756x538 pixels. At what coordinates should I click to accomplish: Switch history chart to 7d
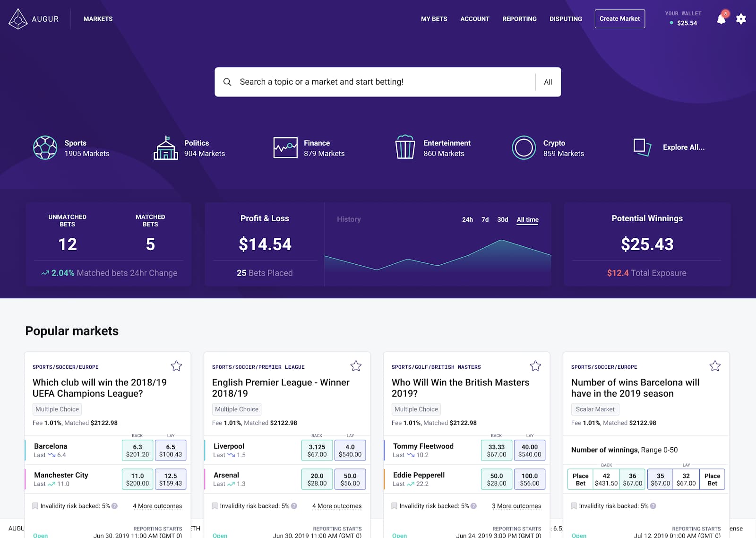click(485, 219)
